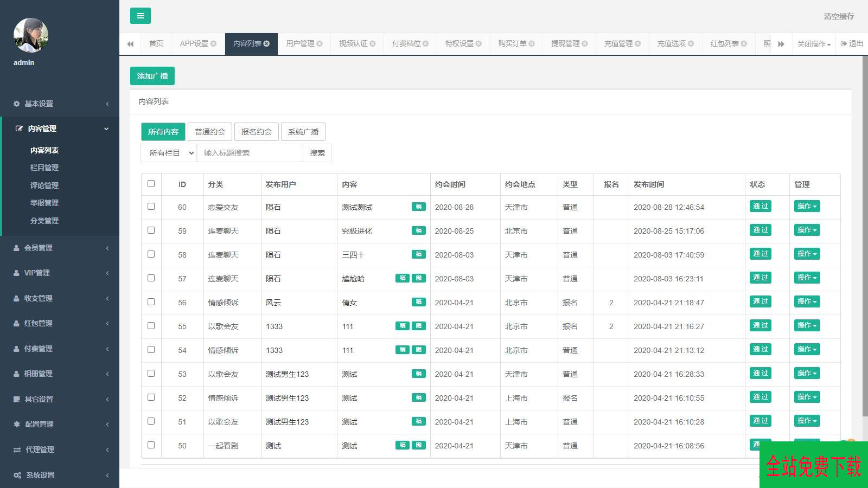Click the 输入标题搜索 search input field
Viewport: 868px width, 488px height.
[250, 153]
